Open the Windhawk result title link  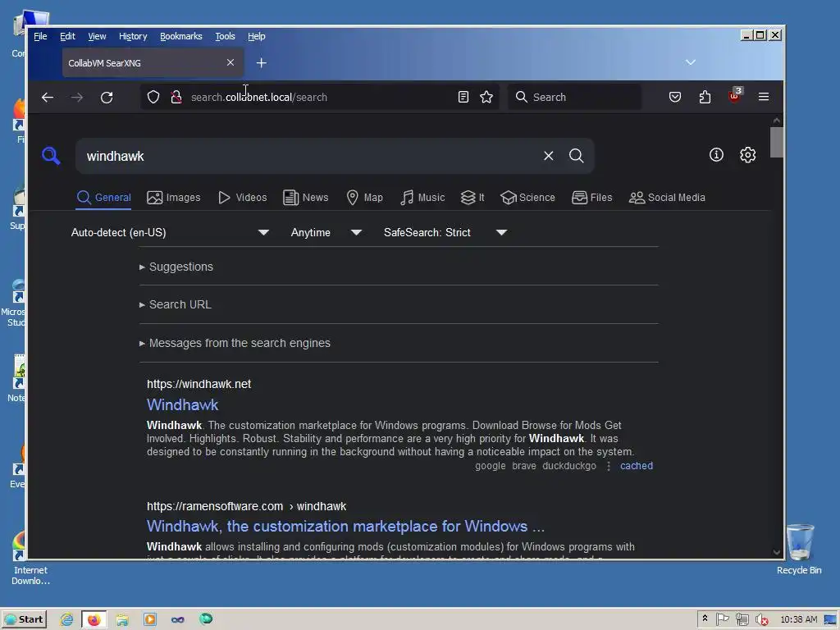coord(183,405)
